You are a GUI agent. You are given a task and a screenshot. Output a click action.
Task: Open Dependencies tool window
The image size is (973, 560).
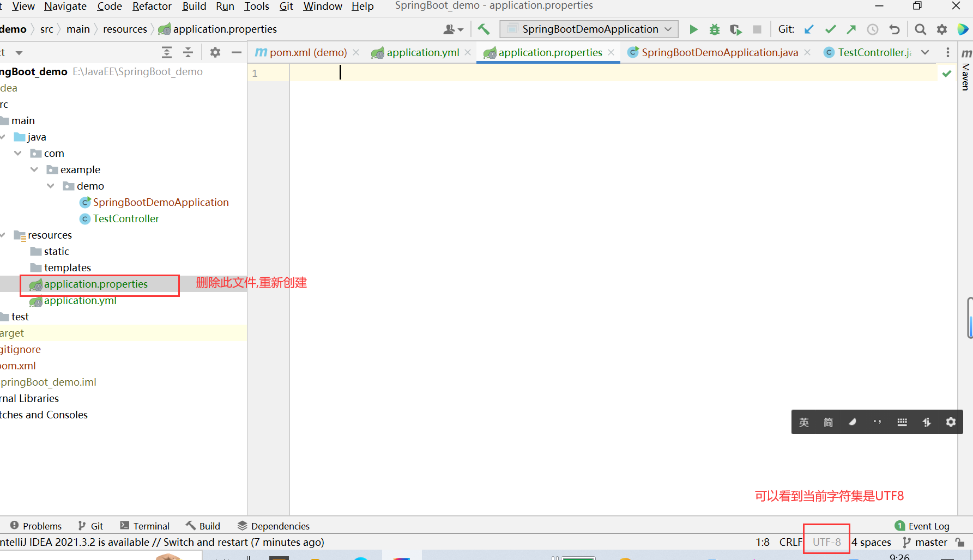(x=274, y=526)
